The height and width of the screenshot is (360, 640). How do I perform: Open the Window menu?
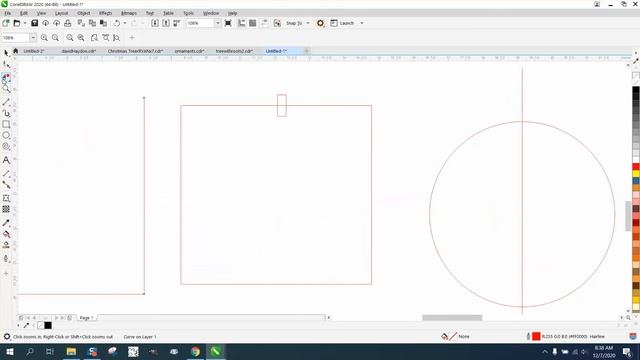pos(211,13)
